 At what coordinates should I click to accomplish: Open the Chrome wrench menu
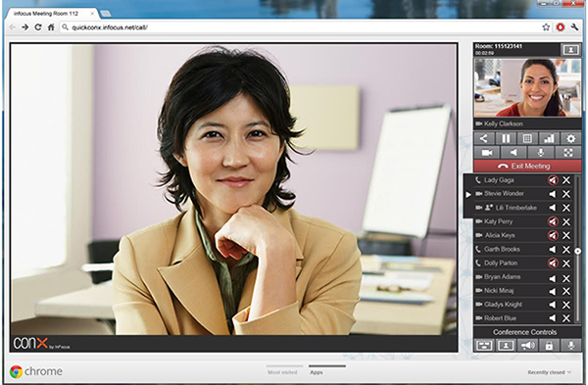point(574,27)
